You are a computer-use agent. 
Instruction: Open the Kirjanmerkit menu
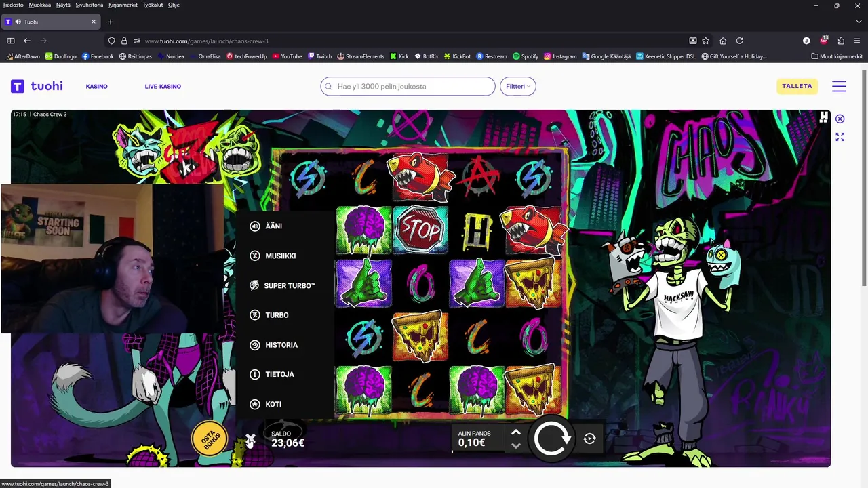[x=123, y=5]
